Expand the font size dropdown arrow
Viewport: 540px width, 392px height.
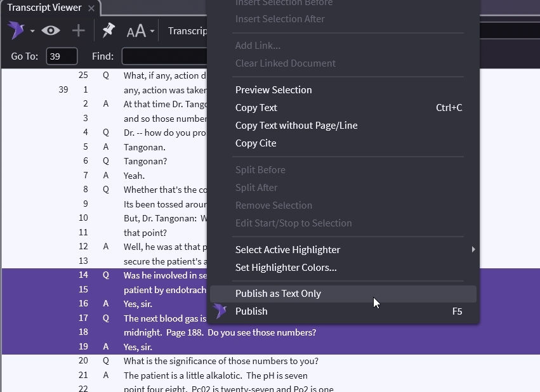[x=152, y=31]
